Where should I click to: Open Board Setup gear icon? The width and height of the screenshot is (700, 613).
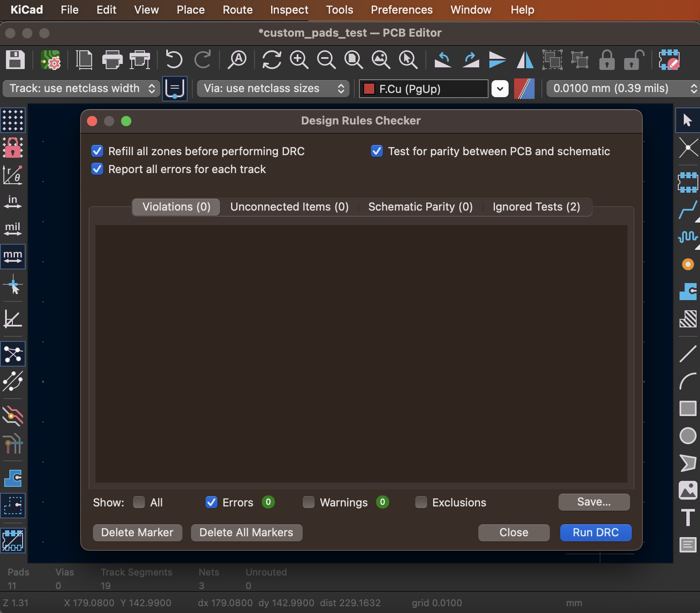51,60
